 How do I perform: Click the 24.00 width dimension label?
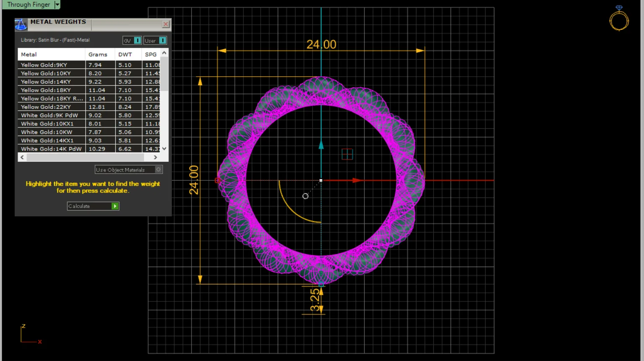click(321, 44)
